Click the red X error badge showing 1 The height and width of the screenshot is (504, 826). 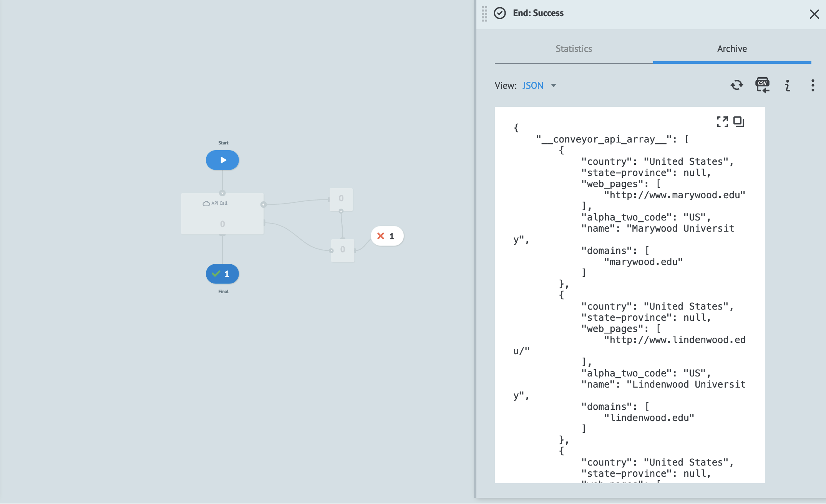[x=386, y=236]
